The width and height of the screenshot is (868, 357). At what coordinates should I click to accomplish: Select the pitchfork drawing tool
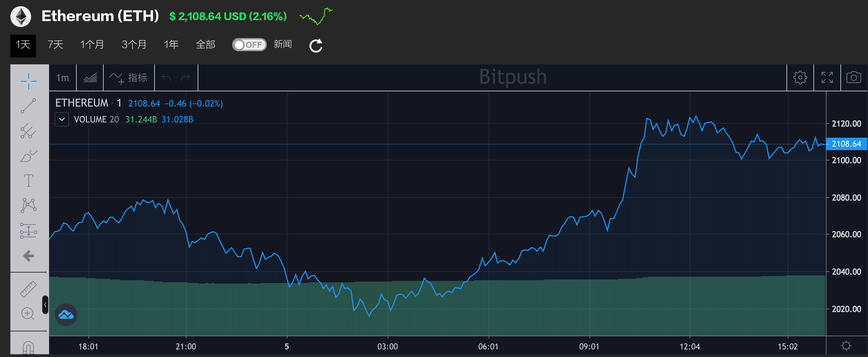[x=28, y=131]
